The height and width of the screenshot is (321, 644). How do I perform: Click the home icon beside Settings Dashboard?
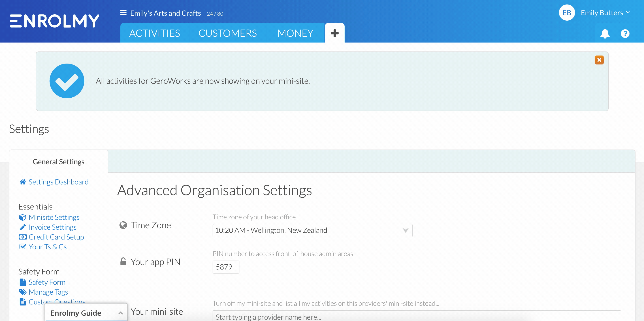coord(23,182)
